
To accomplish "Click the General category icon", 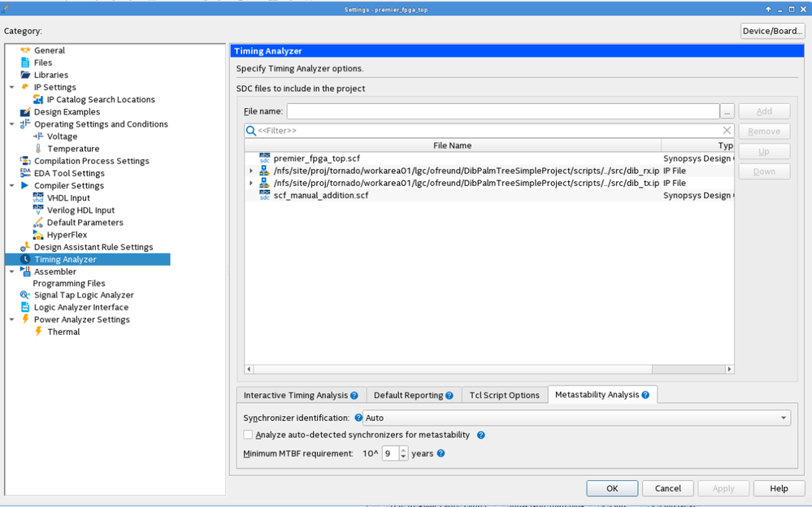I will pyautogui.click(x=25, y=50).
